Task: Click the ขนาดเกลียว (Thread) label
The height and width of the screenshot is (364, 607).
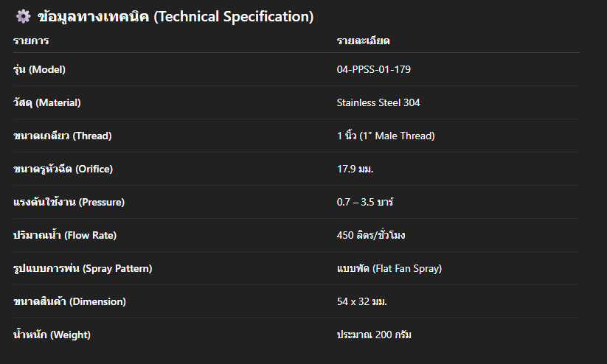Action: click(x=63, y=136)
